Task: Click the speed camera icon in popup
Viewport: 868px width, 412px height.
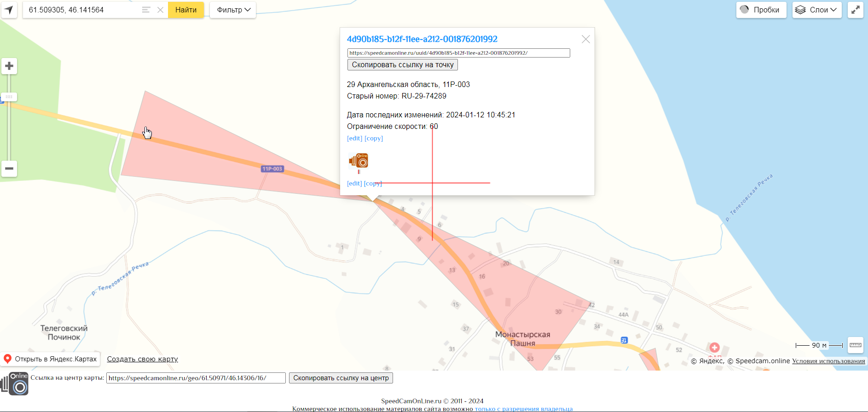Action: [359, 161]
